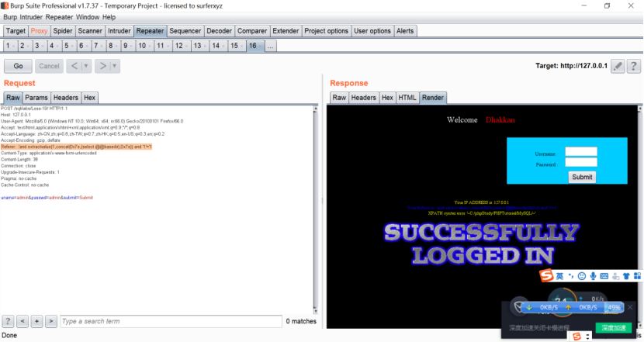
Task: Click Submit button in rendered response
Action: point(582,177)
